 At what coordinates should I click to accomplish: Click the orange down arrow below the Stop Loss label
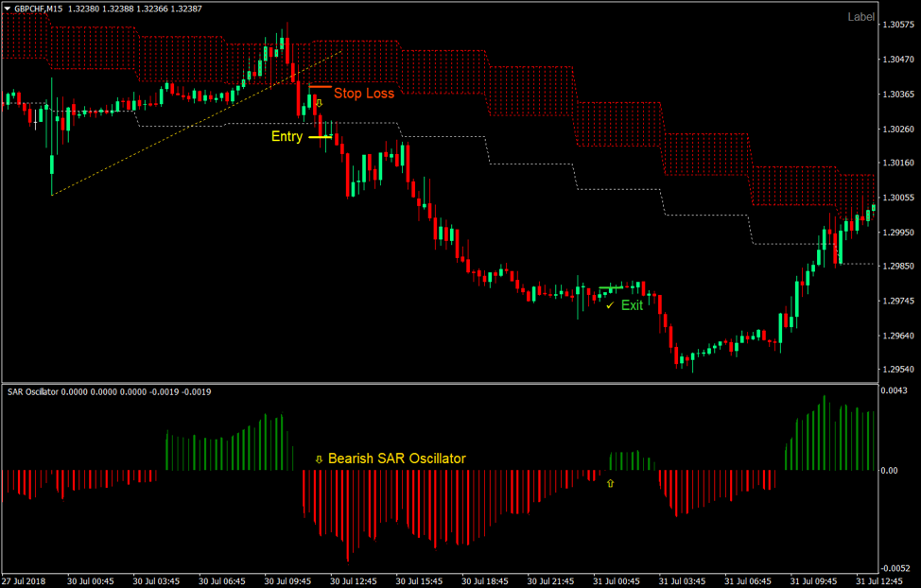pos(319,103)
